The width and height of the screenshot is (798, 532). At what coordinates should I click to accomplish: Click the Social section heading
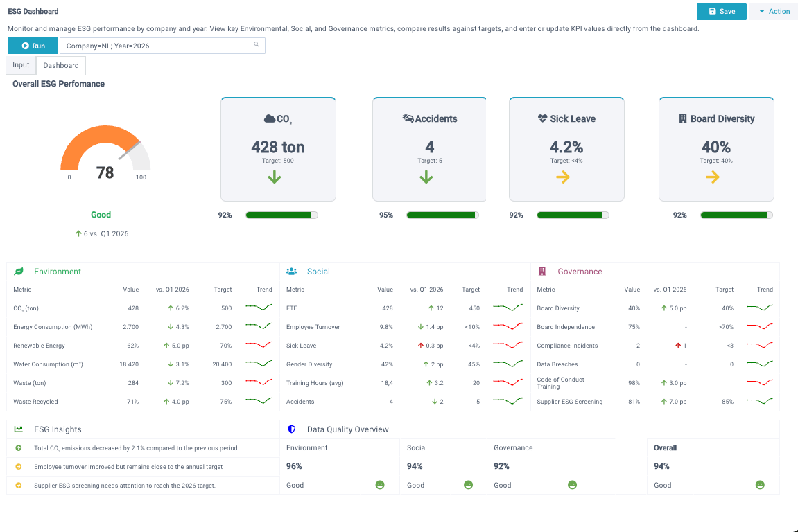pyautogui.click(x=318, y=272)
